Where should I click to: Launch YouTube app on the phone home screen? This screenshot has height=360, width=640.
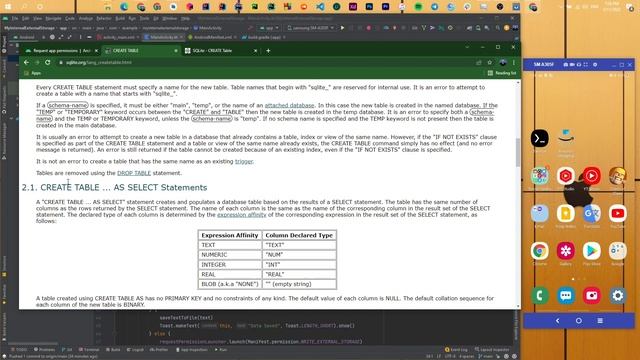(x=618, y=213)
